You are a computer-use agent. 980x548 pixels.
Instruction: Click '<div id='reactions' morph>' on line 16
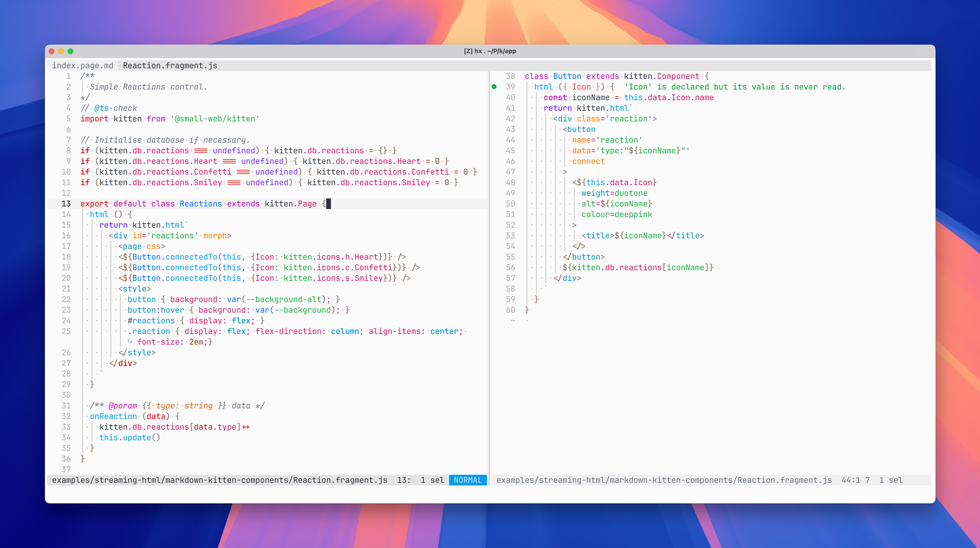tap(170, 236)
